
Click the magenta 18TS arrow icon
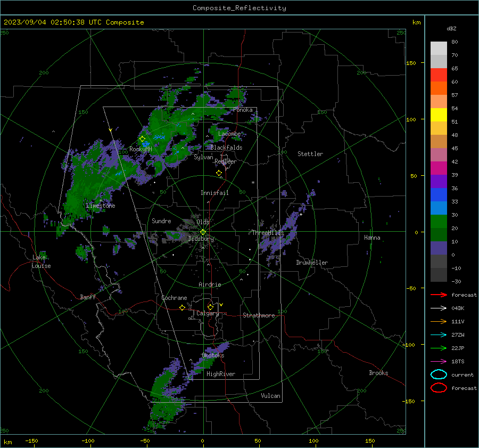pos(439,362)
